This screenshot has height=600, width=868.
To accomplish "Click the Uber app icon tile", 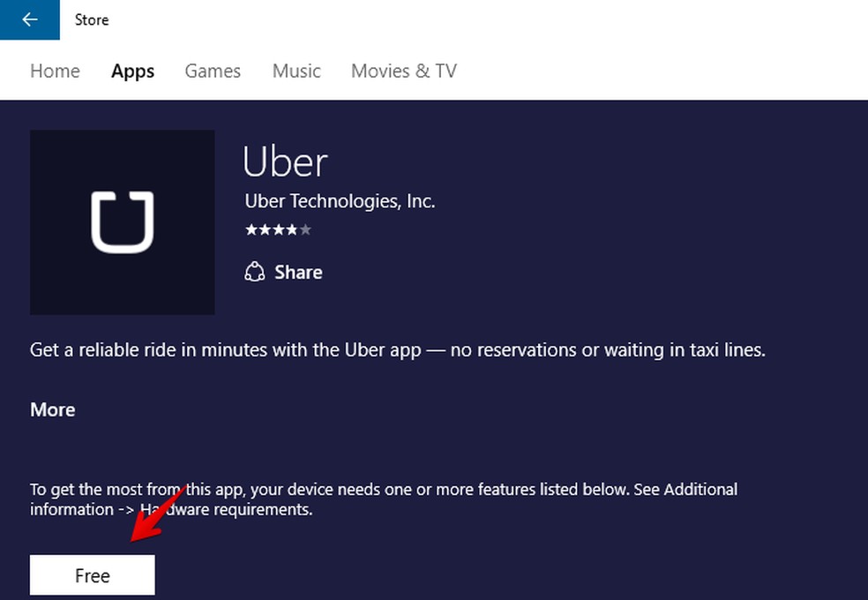I will [122, 221].
